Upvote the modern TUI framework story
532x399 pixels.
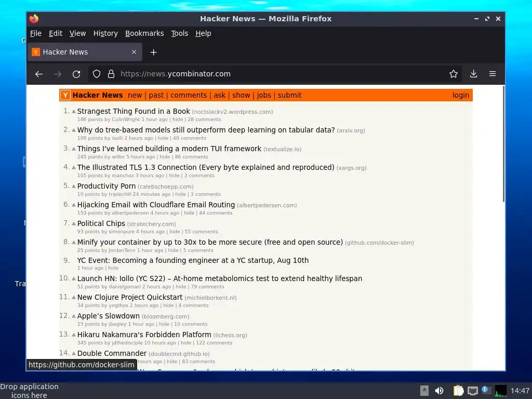[74, 149]
